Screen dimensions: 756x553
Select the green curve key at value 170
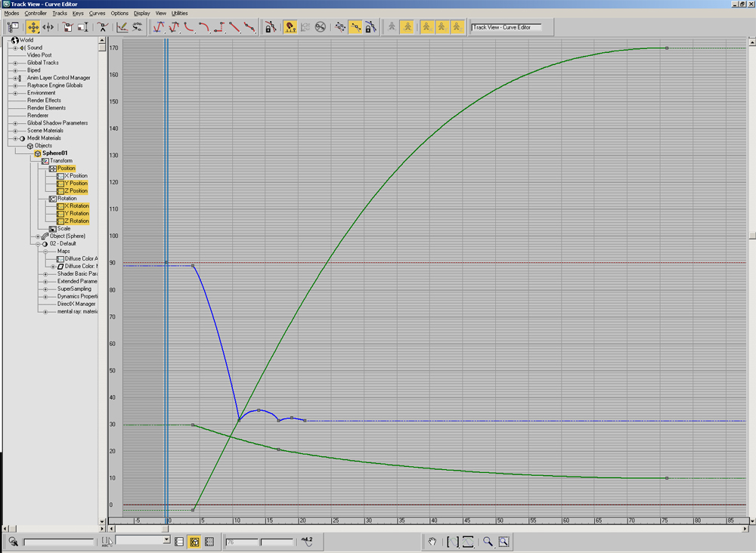(667, 48)
